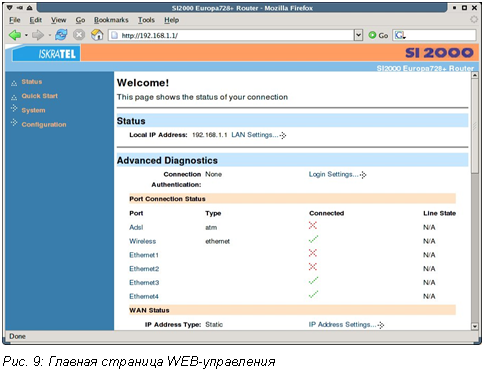Viewport: 484px width, 379px height.
Task: Click the red cross in the Ethernet1 row
Action: pyautogui.click(x=313, y=253)
